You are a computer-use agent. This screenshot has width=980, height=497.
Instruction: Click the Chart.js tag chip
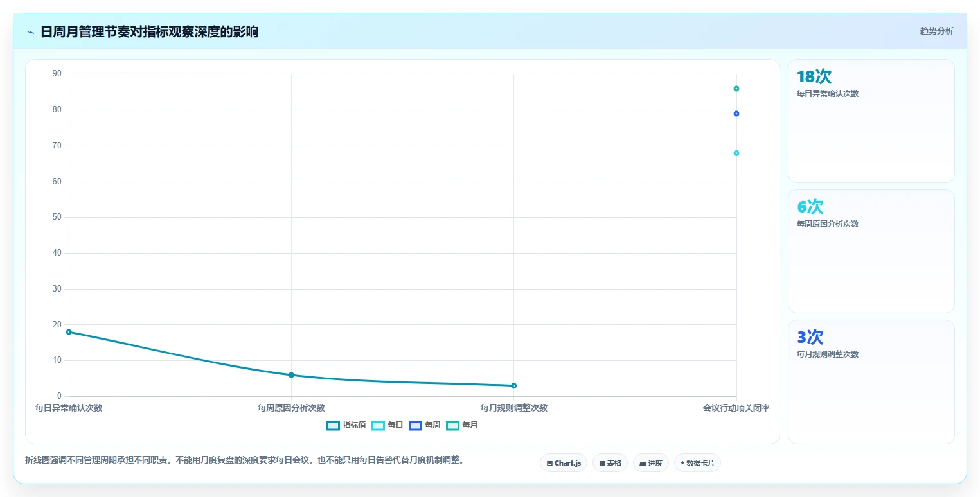(x=564, y=463)
